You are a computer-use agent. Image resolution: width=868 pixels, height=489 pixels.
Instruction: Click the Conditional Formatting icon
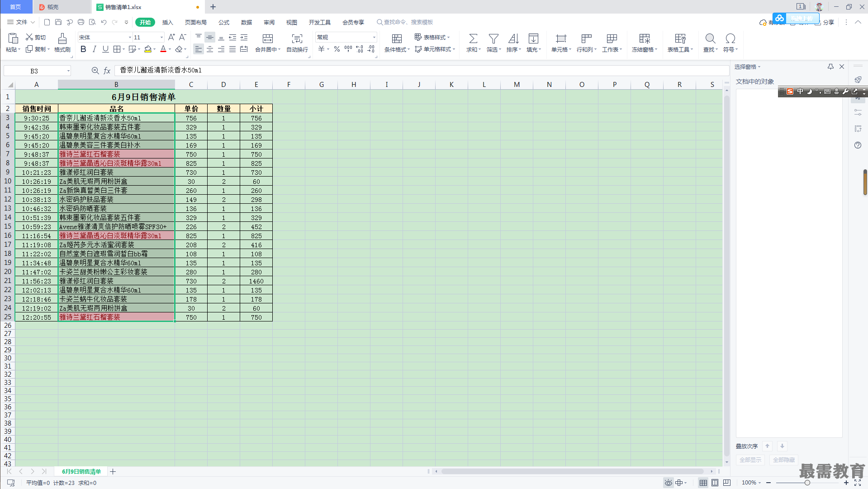click(397, 38)
